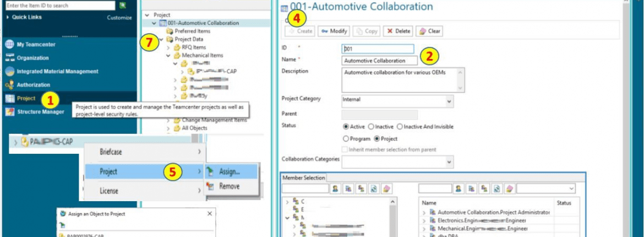Click the Modify button
The height and width of the screenshot is (237, 644).
334,31
